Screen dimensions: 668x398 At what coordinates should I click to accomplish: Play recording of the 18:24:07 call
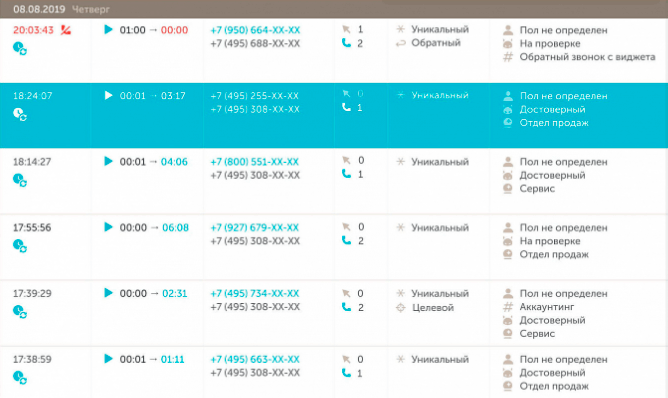click(109, 95)
